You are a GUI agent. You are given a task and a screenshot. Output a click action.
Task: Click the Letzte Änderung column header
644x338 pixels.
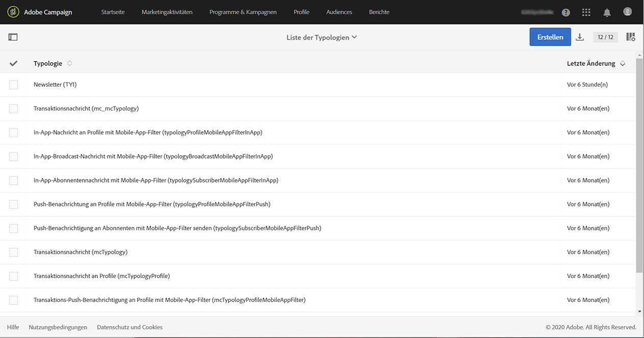click(591, 64)
